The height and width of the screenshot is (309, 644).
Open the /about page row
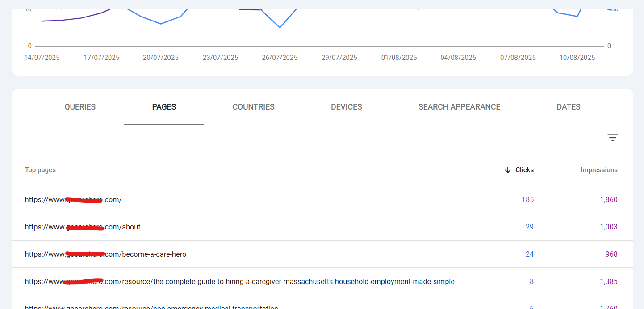tap(83, 227)
